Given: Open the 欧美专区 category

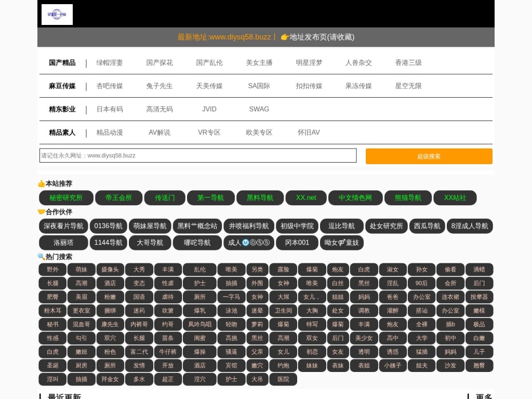Looking at the screenshot, I should coord(259,132).
